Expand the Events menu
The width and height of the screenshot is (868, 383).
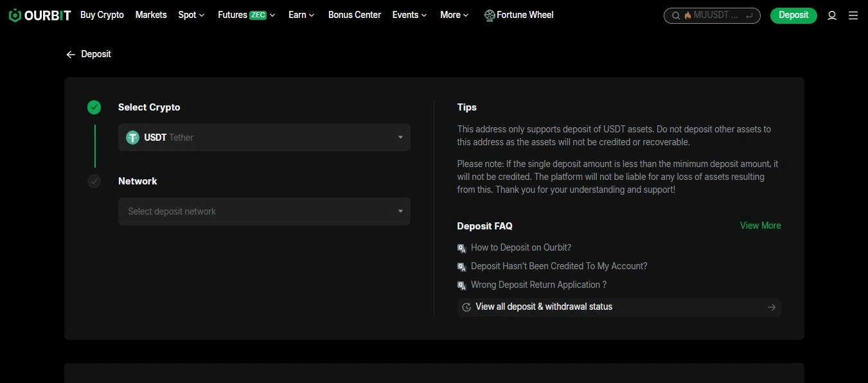click(x=410, y=15)
